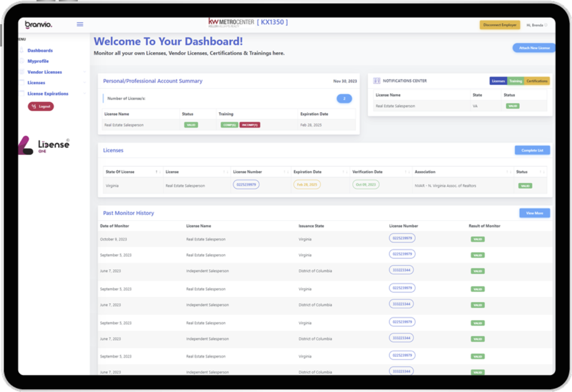Click the Attach New License button
Viewport: 572px width, 392px height.
[x=534, y=48]
